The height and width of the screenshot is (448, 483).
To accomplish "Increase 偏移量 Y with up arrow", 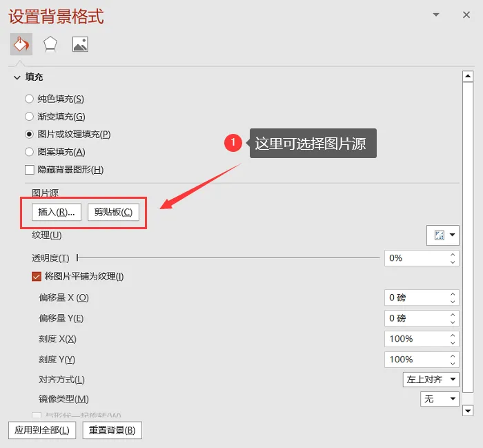I will (x=453, y=315).
